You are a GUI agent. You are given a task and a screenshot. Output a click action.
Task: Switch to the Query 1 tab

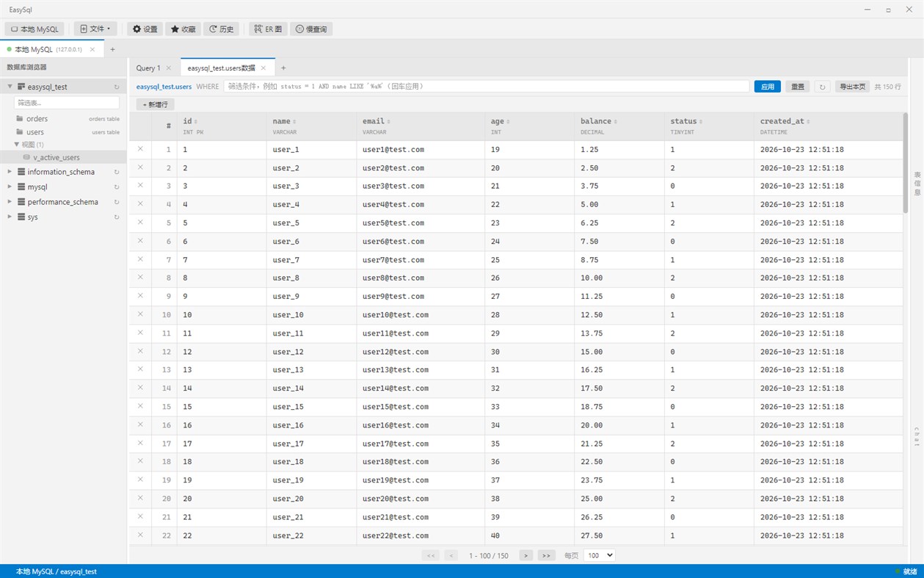coord(148,68)
